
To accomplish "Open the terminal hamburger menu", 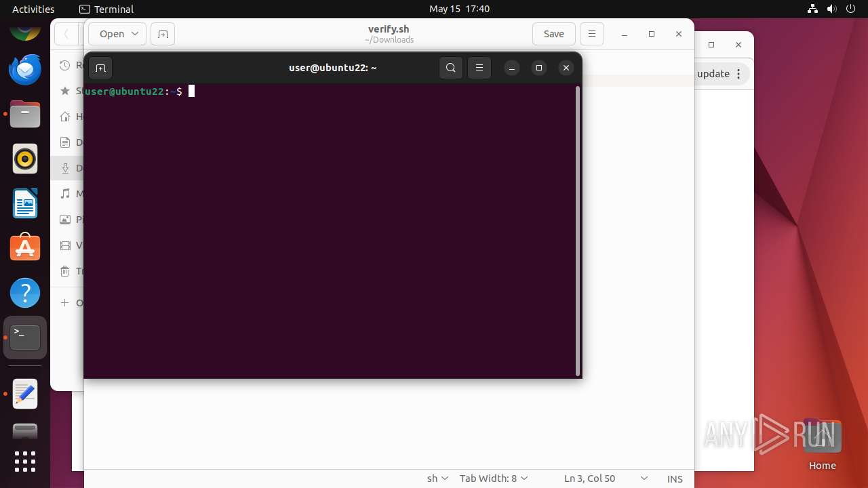I will point(479,68).
